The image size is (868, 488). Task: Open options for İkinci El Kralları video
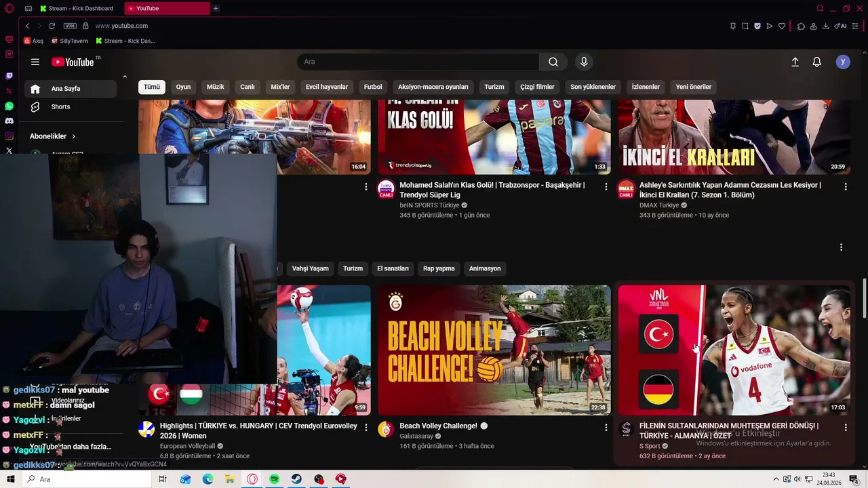[x=846, y=186]
